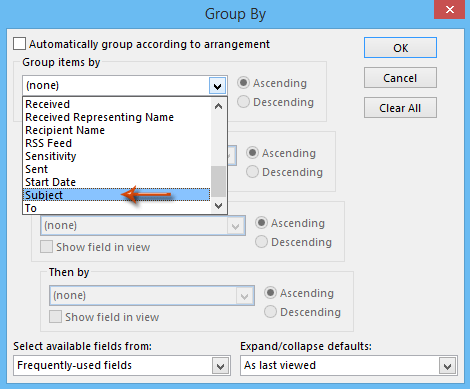Image resolution: width=470 pixels, height=389 pixels.
Task: Click the list scroll up arrow
Action: [x=218, y=106]
